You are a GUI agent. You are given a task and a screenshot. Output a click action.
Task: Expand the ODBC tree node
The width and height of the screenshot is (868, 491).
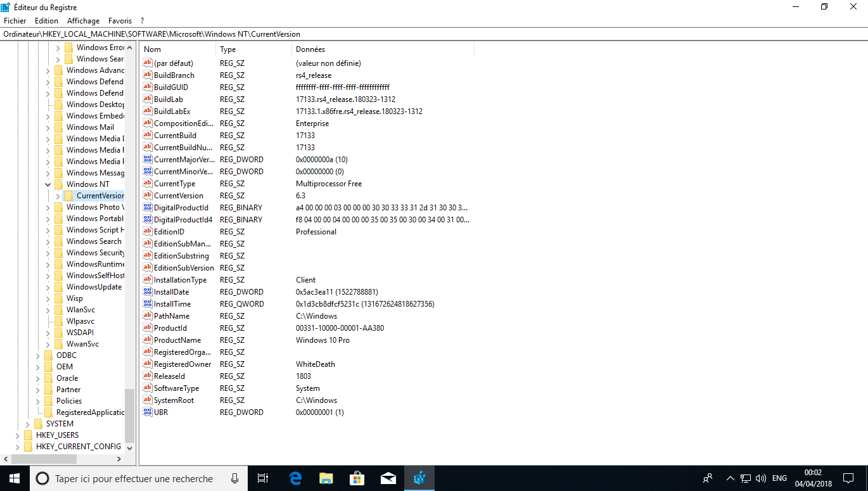pos(37,355)
